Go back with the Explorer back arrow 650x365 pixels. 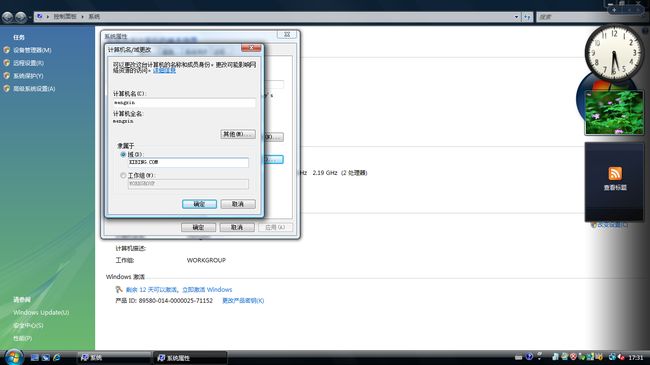point(7,17)
